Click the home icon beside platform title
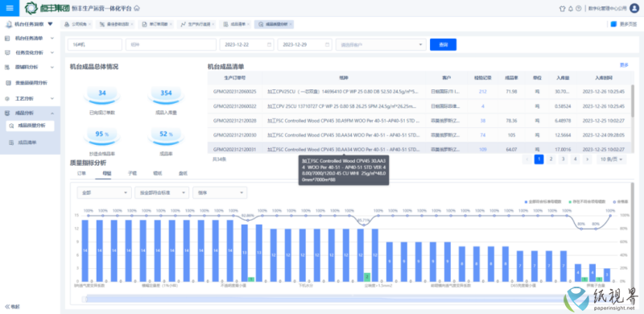This screenshot has height=314, width=644. pyautogui.click(x=137, y=8)
